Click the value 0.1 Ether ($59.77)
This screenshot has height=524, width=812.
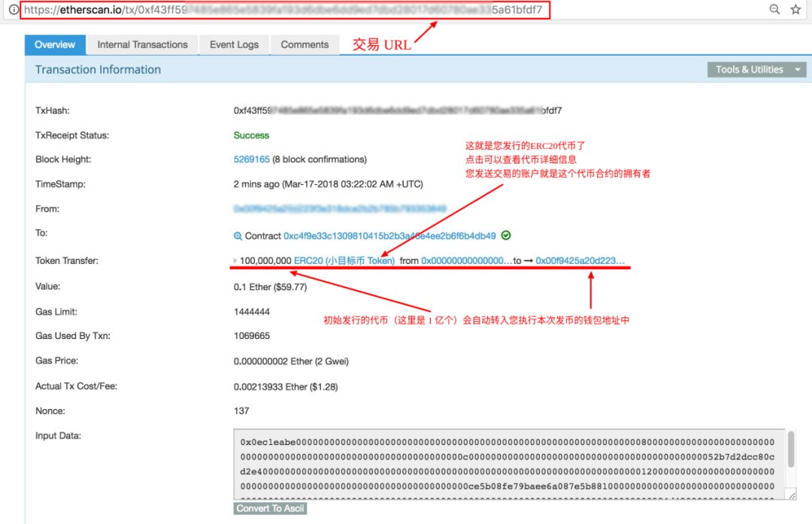(271, 287)
